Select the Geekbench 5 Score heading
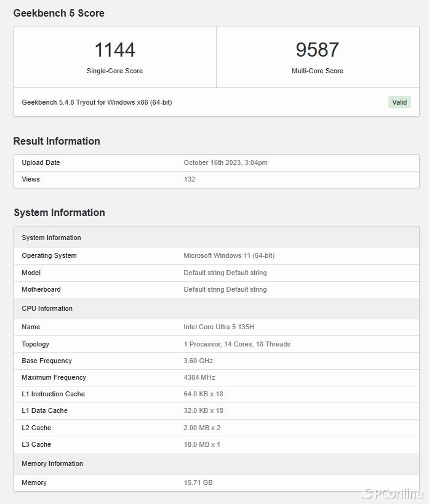Image resolution: width=429 pixels, height=504 pixels. coord(59,13)
